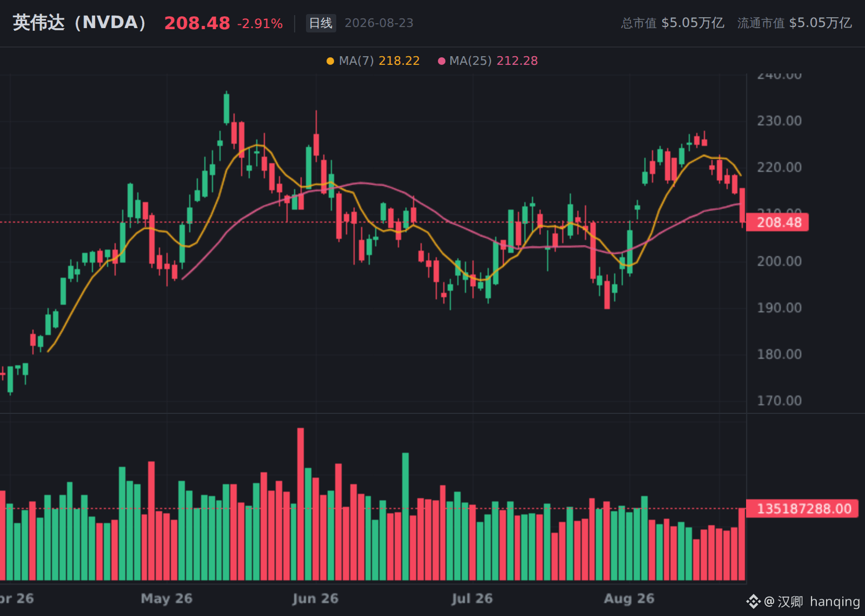Toggle the MA(25) 212.28 legend label
This screenshot has height=616, width=865.
tap(494, 61)
